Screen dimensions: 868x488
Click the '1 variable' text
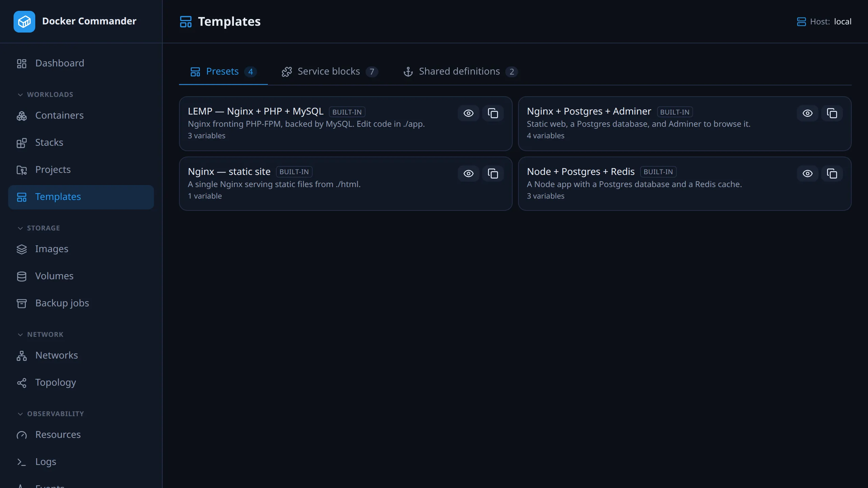pyautogui.click(x=205, y=196)
